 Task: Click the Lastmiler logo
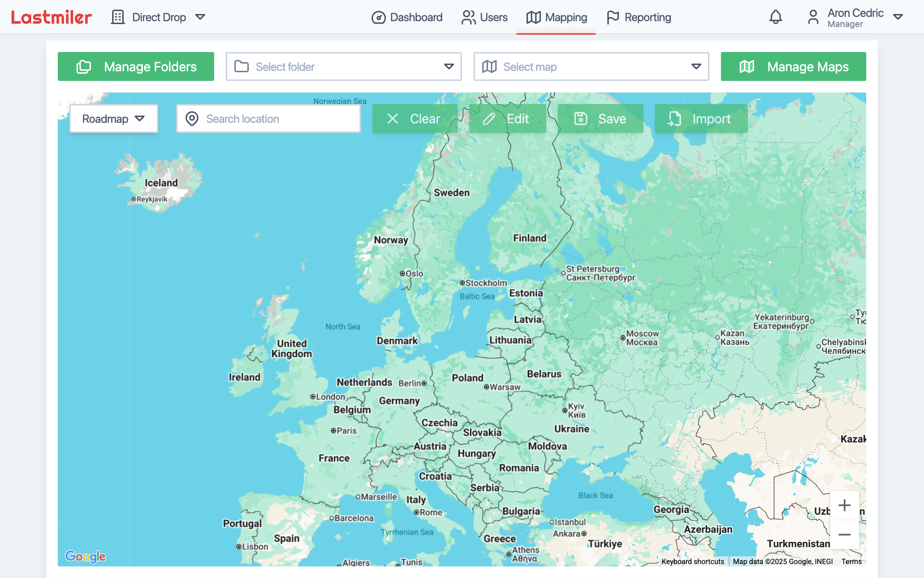pos(51,17)
